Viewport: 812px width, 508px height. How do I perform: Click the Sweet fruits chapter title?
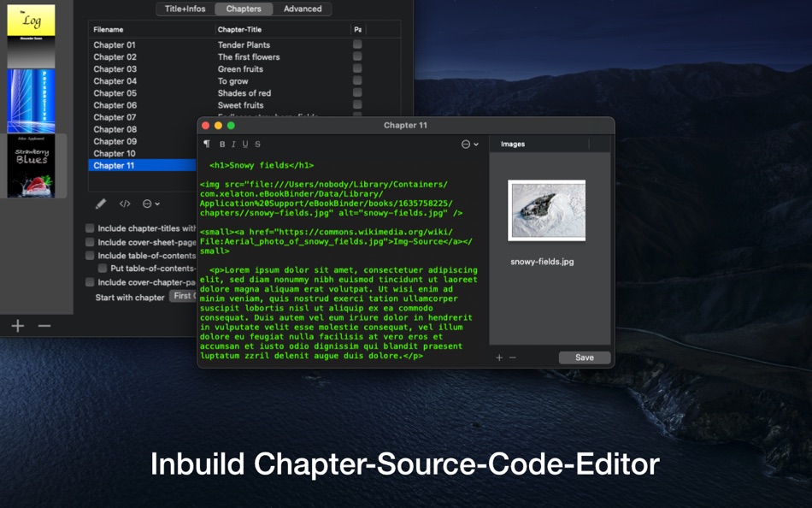240,105
